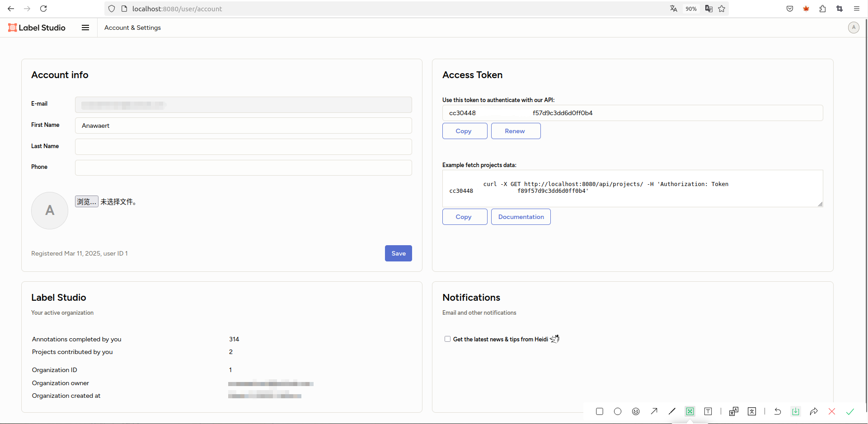This screenshot has width=868, height=424.
Task: Click the undo arrow in screenshot toolbar
Action: [778, 411]
